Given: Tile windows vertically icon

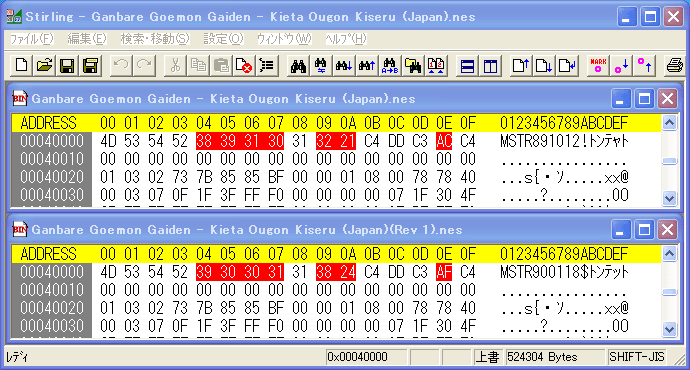Looking at the screenshot, I should pos(490,66).
